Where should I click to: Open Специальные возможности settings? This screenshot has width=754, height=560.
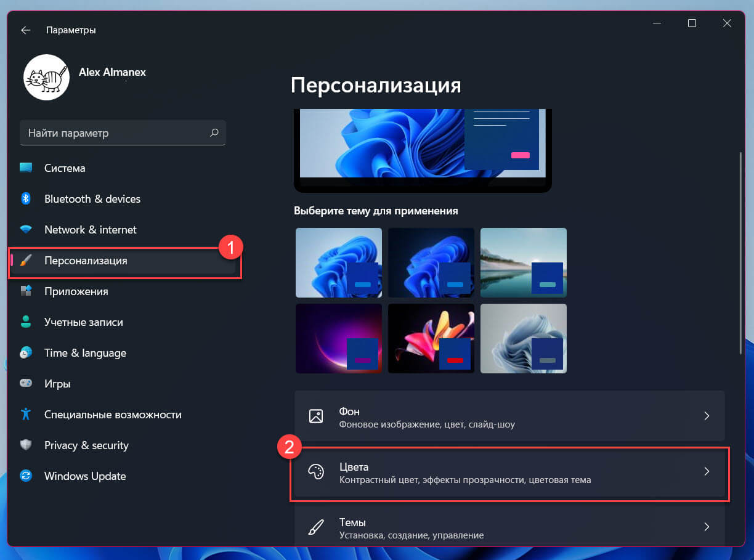click(124, 415)
